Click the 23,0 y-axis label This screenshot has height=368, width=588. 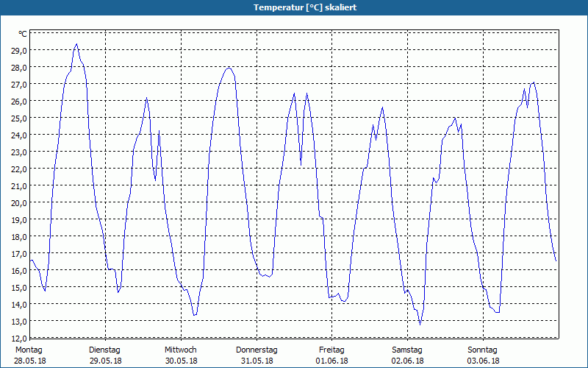[19, 152]
